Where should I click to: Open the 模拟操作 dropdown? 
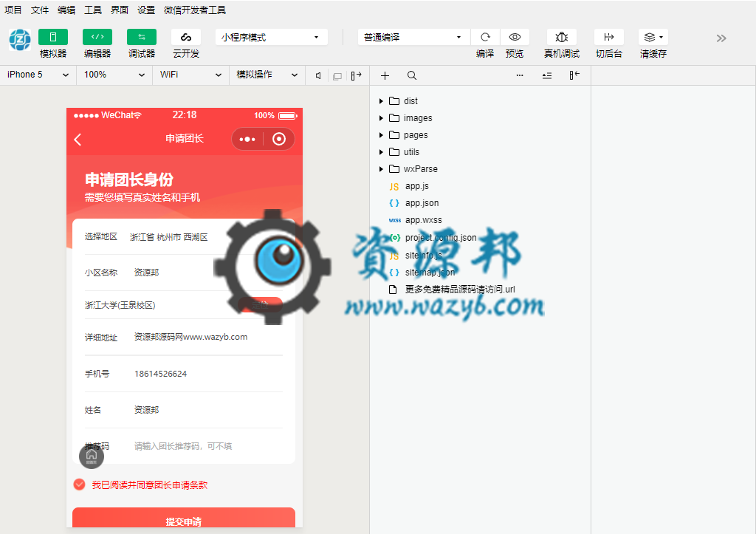point(267,75)
